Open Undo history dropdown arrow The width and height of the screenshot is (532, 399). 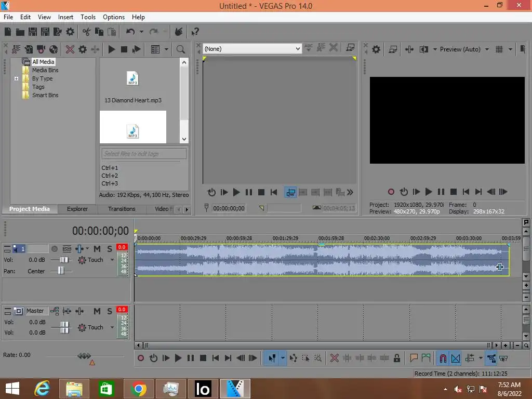pyautogui.click(x=141, y=32)
